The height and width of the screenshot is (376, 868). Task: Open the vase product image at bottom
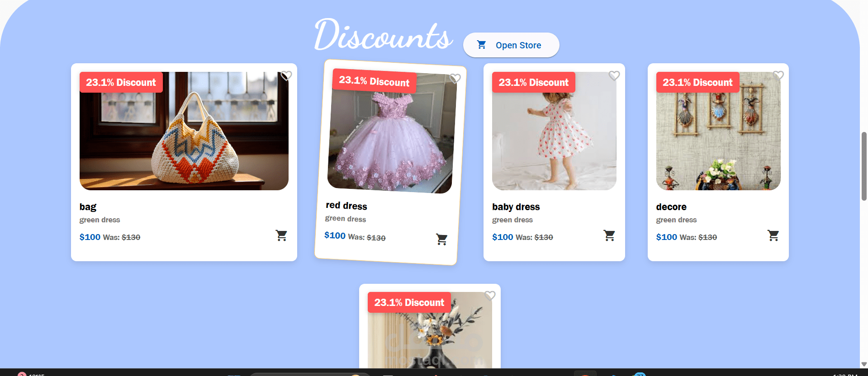coord(430,330)
